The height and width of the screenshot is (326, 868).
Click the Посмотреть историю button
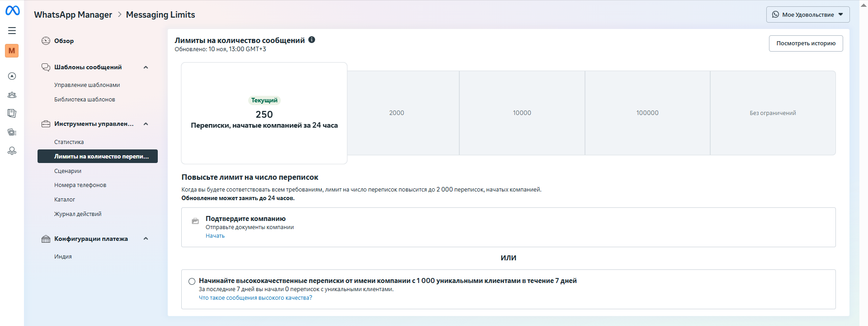806,43
